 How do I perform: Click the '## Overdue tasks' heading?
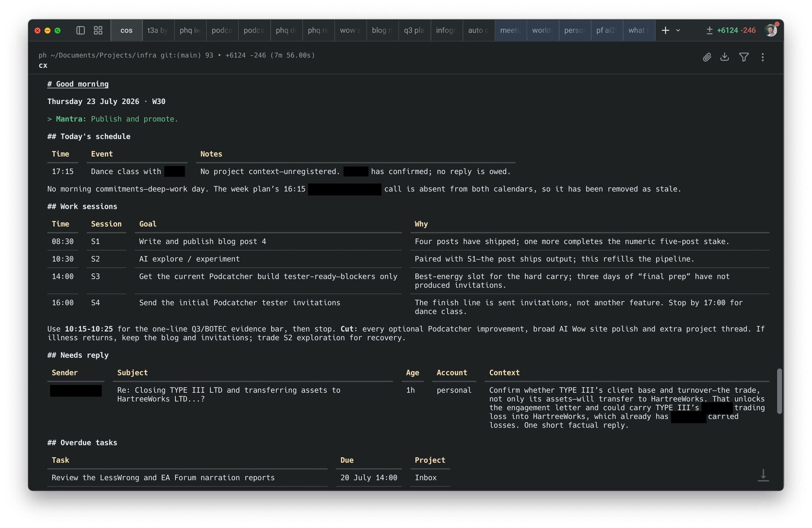pyautogui.click(x=82, y=443)
